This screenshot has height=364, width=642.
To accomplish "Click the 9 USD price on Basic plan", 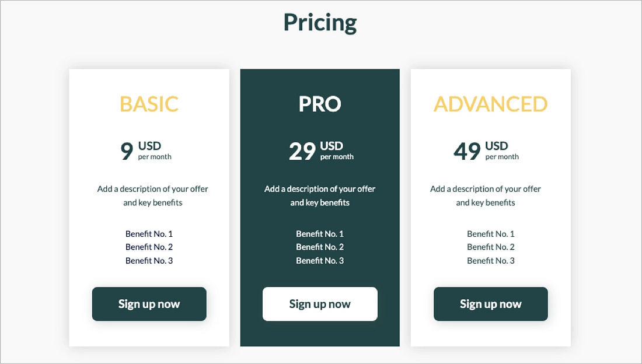I will coord(144,150).
